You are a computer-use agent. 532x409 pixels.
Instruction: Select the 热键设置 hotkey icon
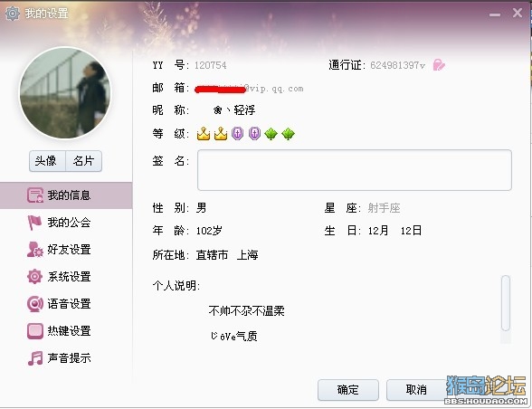pyautogui.click(x=35, y=330)
